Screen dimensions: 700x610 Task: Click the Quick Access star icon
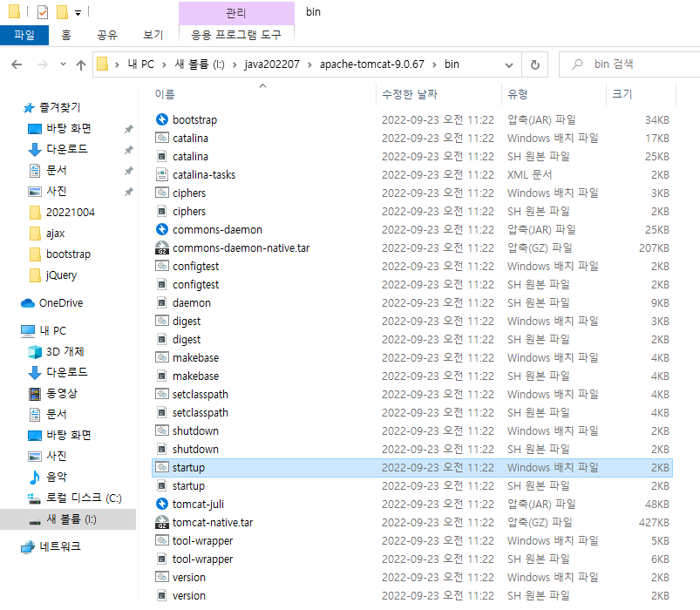tap(29, 107)
